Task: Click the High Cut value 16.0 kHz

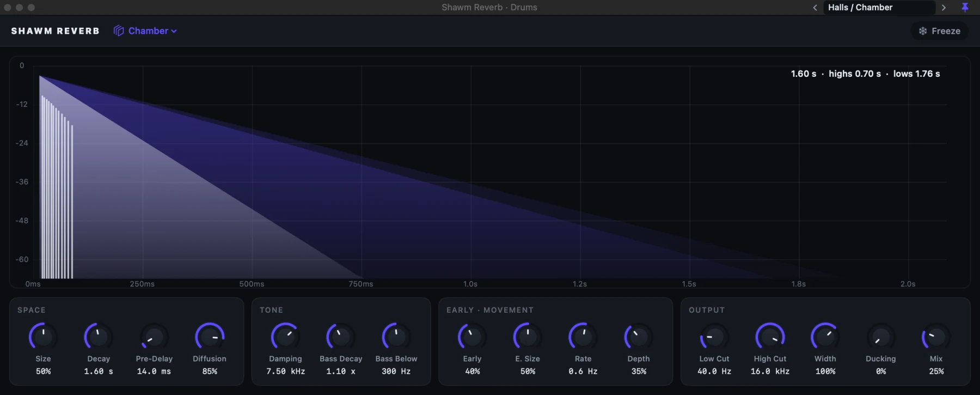Action: pos(770,371)
